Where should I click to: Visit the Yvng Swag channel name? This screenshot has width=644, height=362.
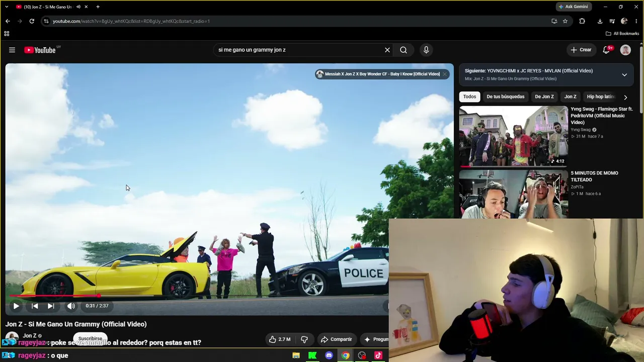pos(581,130)
